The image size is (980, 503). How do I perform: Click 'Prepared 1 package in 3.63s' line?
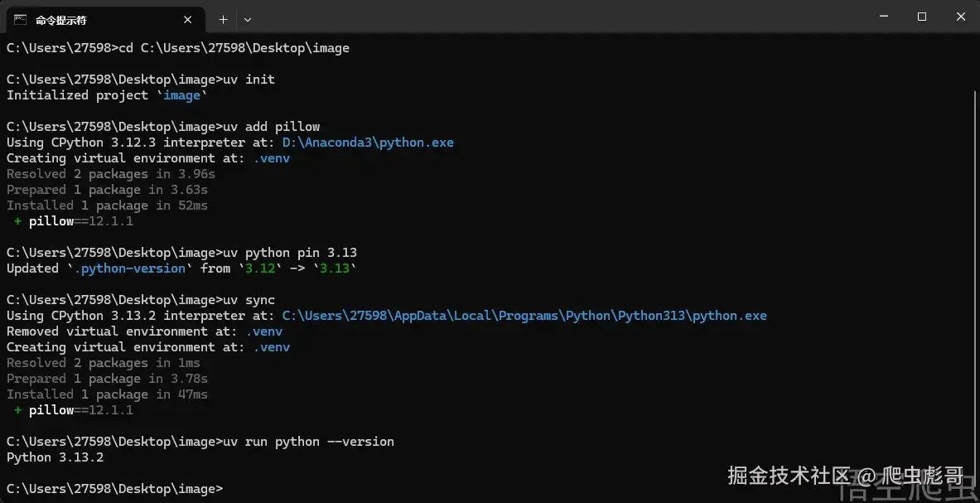pos(107,189)
